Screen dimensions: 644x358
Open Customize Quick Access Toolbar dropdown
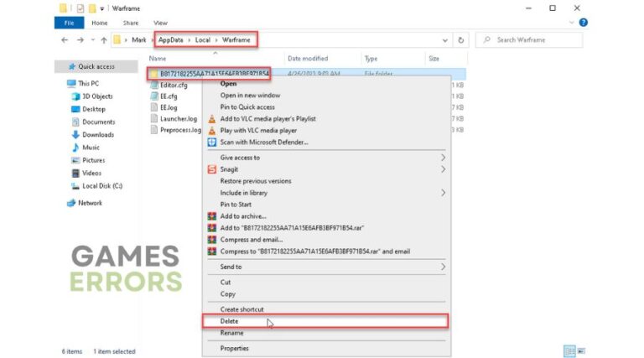click(101, 8)
